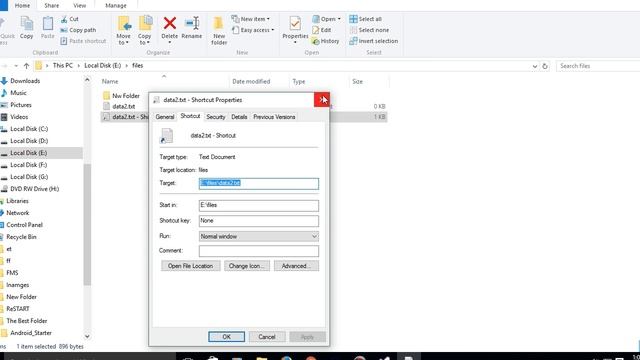
Task: Click the Advanced button
Action: 296,266
